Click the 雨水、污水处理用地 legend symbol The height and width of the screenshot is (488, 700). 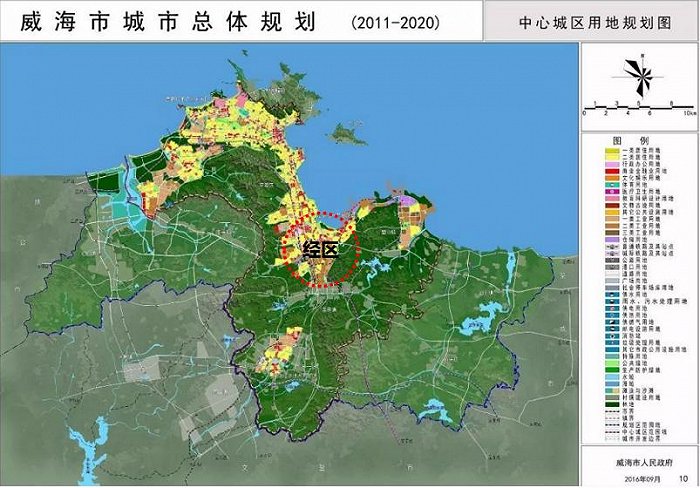(612, 301)
